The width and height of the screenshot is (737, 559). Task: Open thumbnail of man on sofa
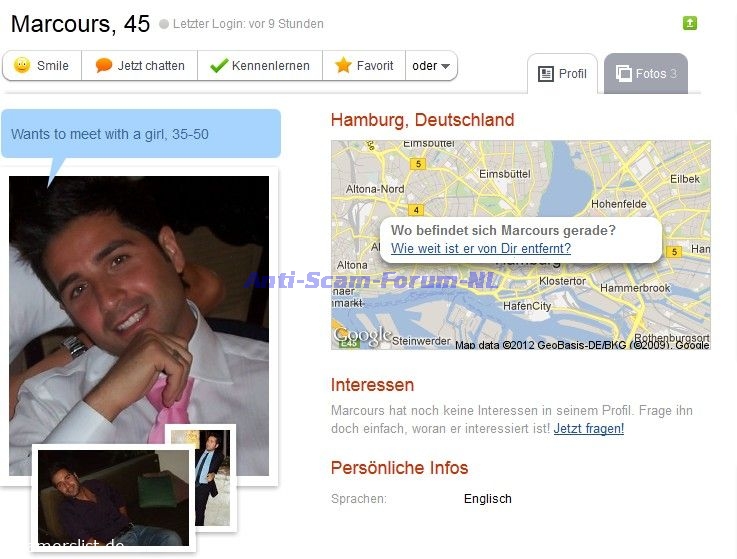click(x=113, y=497)
